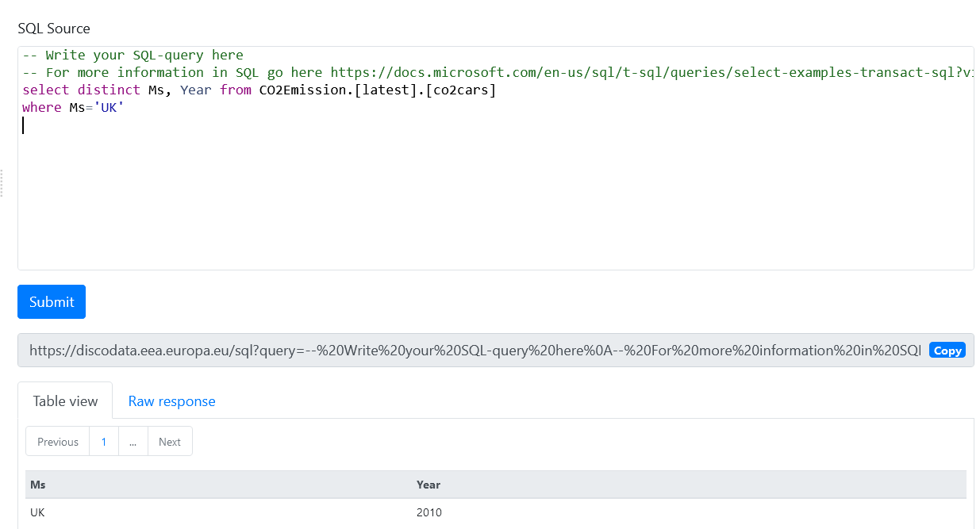Click the SQL Source label
980x529 pixels.
tap(54, 29)
